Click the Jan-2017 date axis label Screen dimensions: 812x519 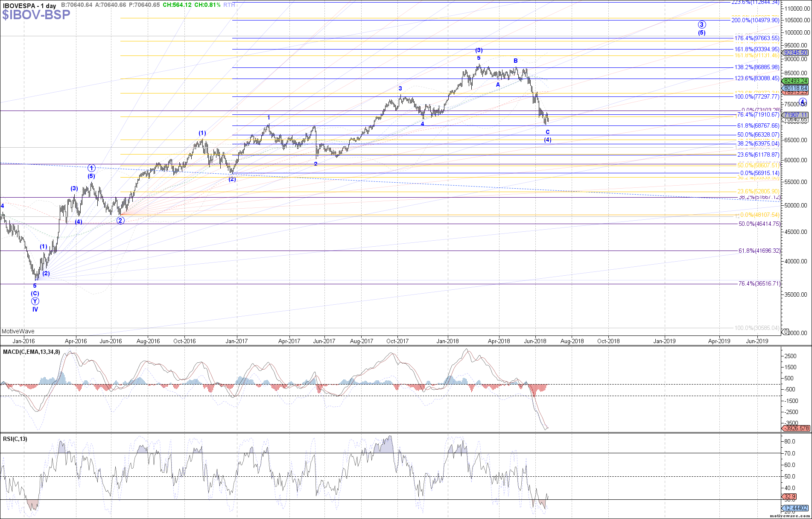(237, 341)
